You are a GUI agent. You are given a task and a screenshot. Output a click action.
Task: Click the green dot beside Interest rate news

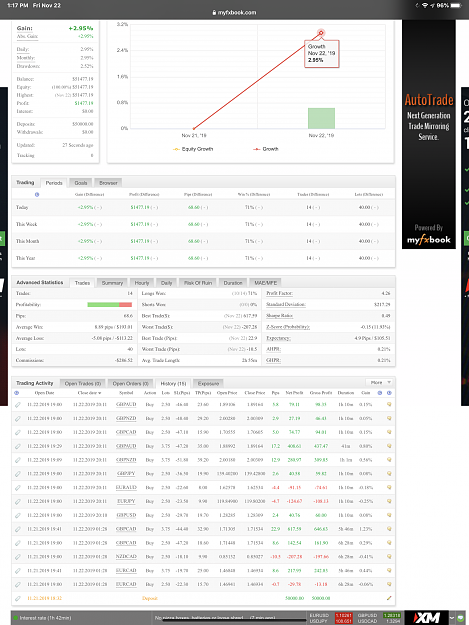pos(16,618)
